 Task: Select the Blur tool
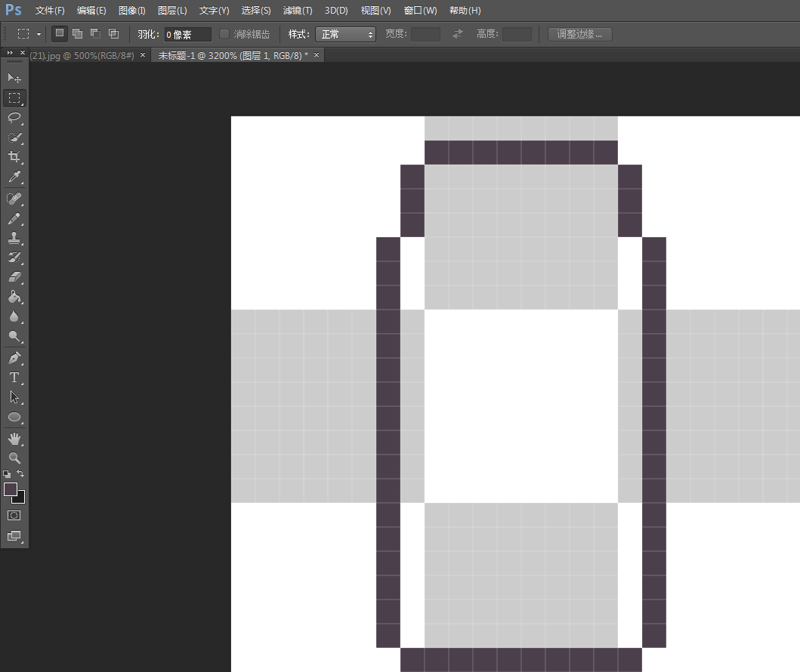pos(14,316)
